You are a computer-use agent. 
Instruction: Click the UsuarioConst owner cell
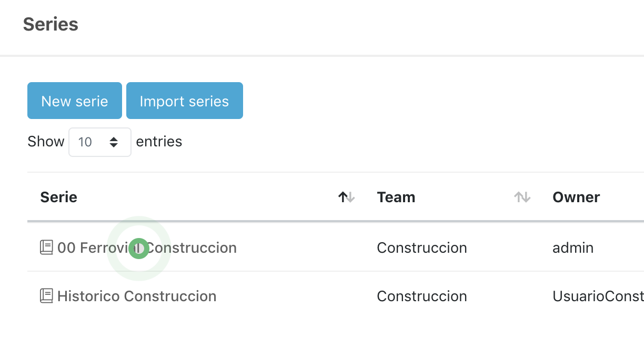pyautogui.click(x=598, y=296)
